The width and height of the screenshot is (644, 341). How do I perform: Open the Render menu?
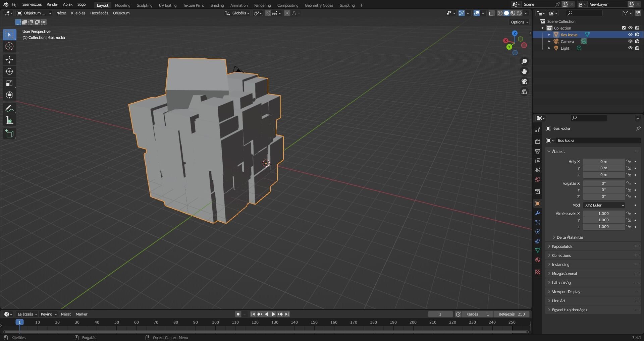click(52, 5)
